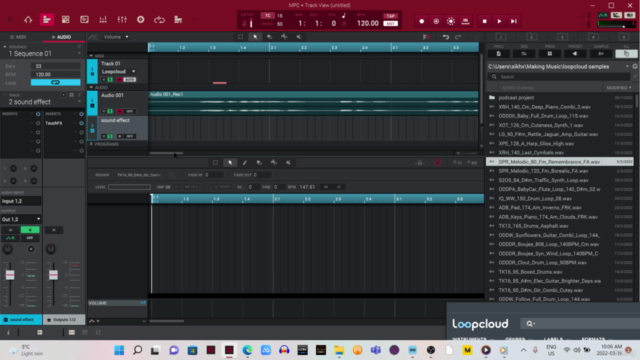Click the MST tempo button

pos(391,24)
